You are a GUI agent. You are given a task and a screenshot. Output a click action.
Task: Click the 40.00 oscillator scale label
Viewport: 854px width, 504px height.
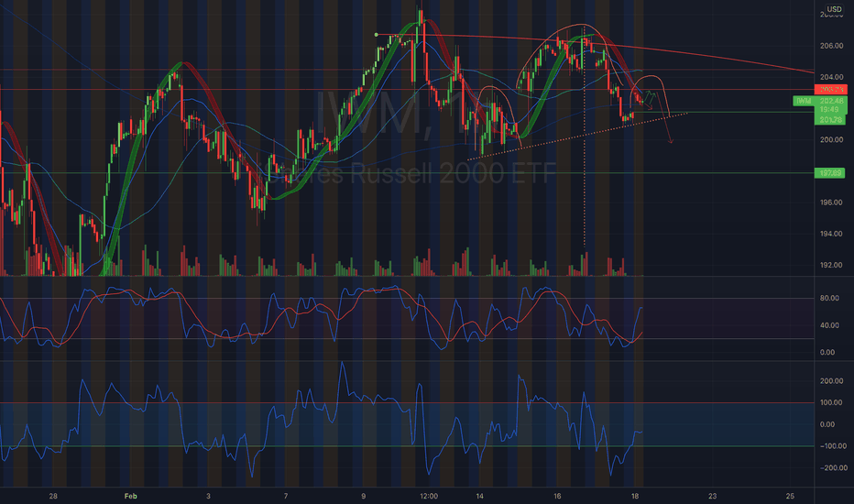point(829,325)
